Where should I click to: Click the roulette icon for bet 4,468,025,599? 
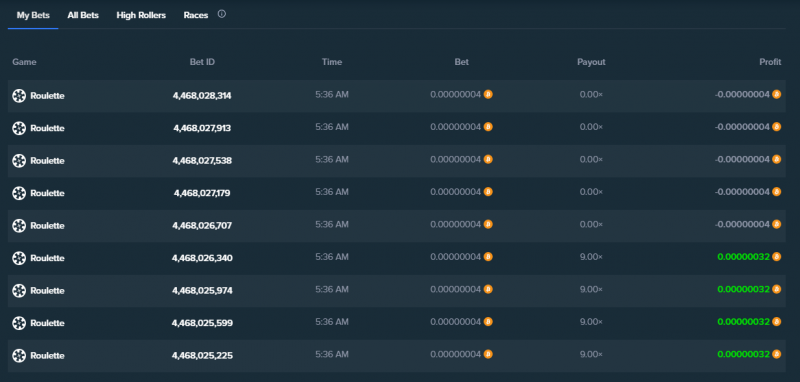[x=19, y=323]
